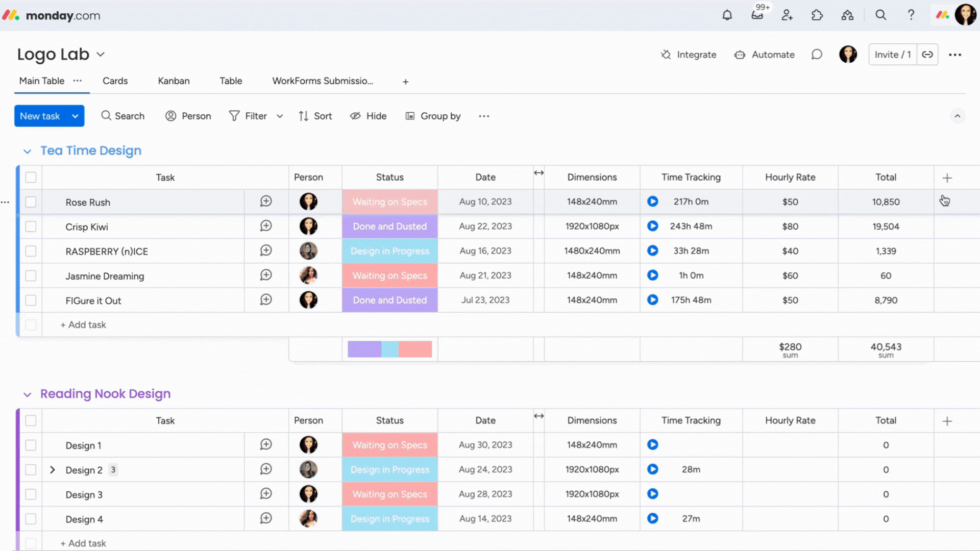Switch to the Cards view
The image size is (980, 551).
(x=115, y=81)
